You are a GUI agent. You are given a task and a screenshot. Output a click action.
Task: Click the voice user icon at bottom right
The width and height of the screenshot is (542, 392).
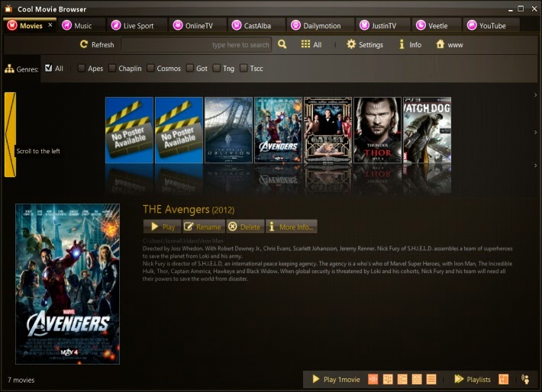(525, 379)
